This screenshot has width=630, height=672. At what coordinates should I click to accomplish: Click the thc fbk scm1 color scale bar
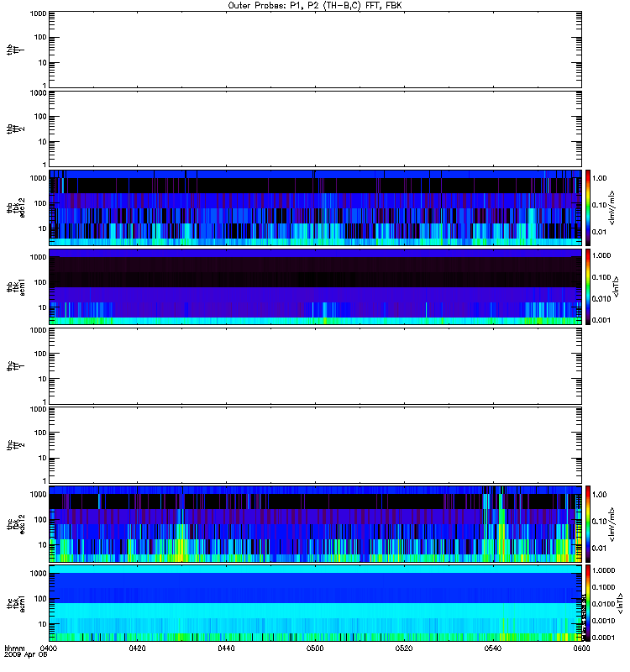(x=588, y=603)
